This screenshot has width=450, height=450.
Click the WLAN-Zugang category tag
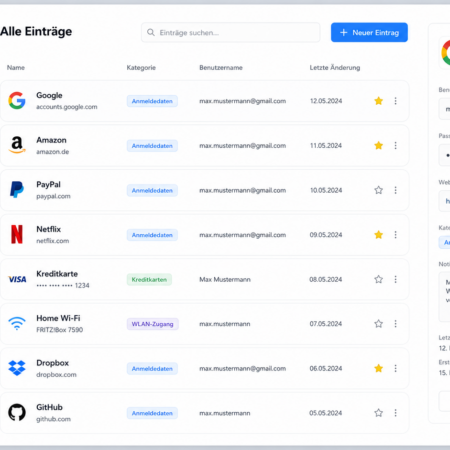[152, 324]
